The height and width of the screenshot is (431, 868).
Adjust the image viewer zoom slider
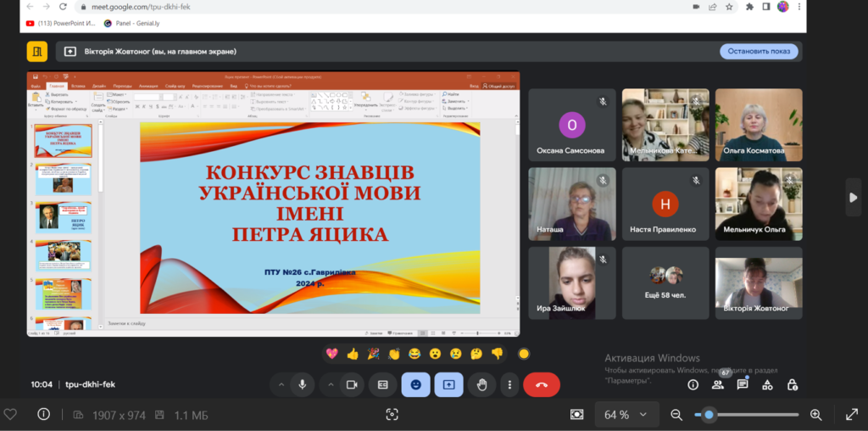pyautogui.click(x=708, y=415)
